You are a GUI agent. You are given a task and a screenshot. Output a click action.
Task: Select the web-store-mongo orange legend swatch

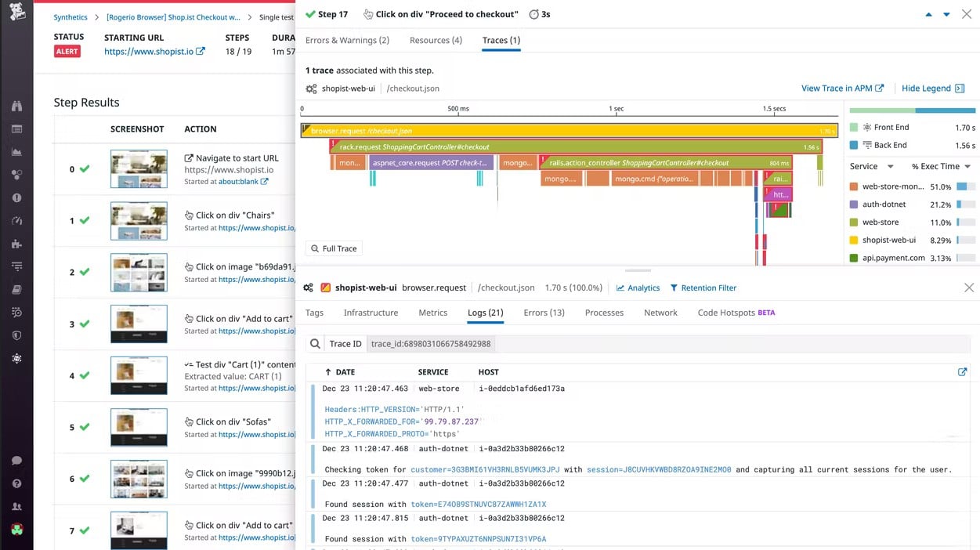click(854, 187)
